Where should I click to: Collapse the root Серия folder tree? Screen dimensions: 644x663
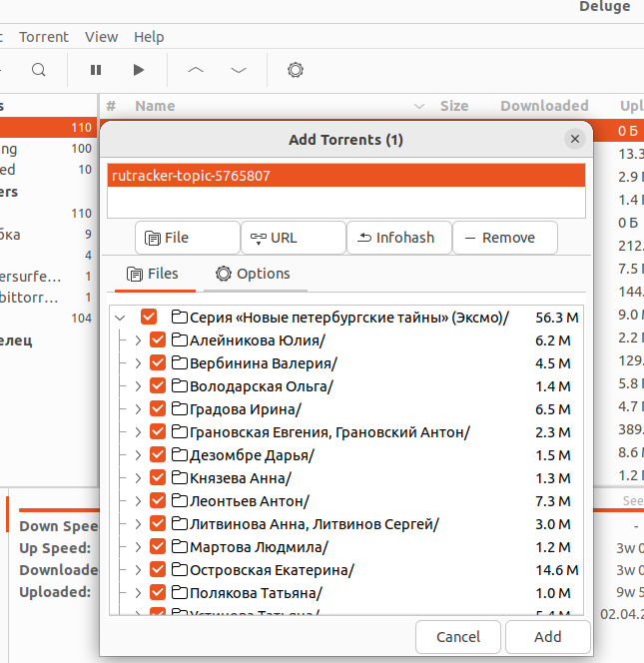point(121,318)
